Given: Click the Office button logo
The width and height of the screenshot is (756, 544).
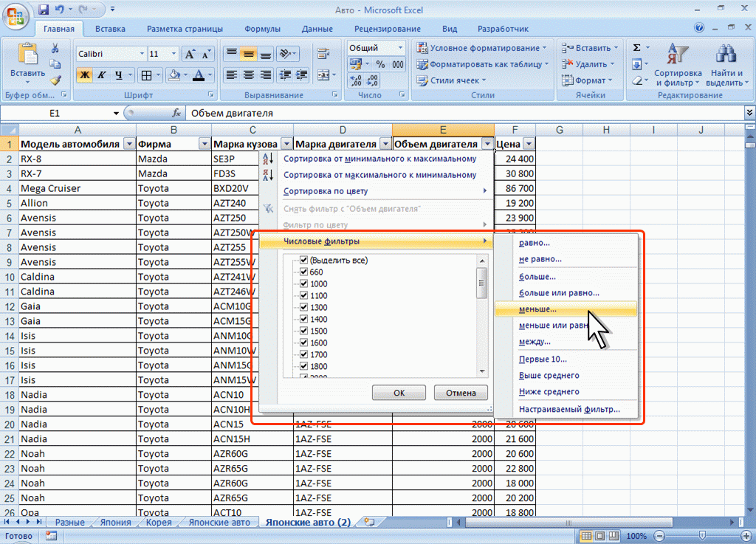Looking at the screenshot, I should pos(16,16).
